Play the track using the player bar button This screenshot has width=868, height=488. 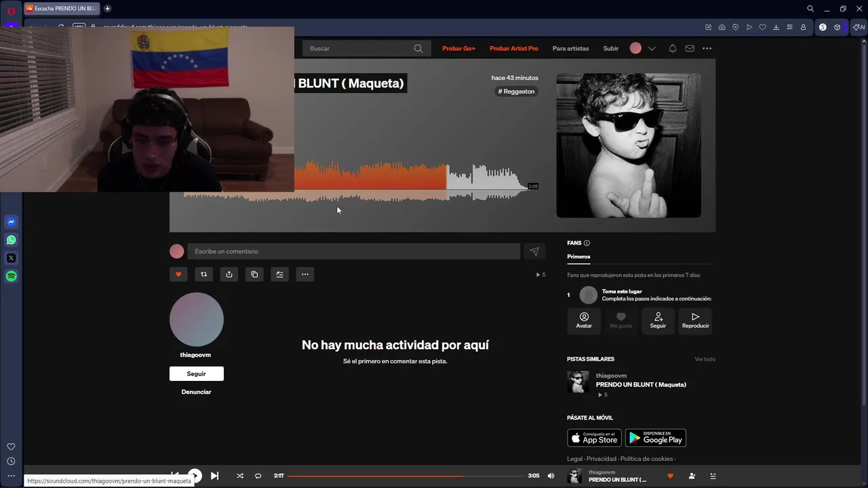coord(195,476)
